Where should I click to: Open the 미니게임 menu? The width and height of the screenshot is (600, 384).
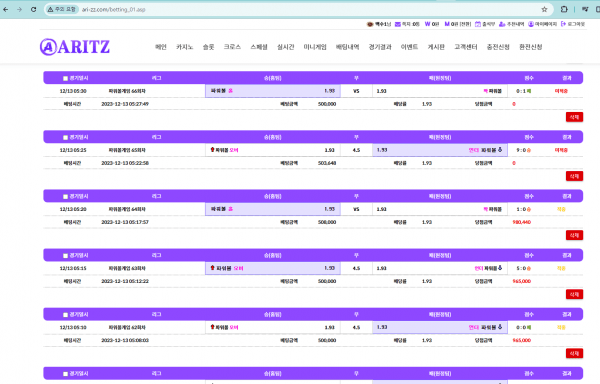[315, 47]
